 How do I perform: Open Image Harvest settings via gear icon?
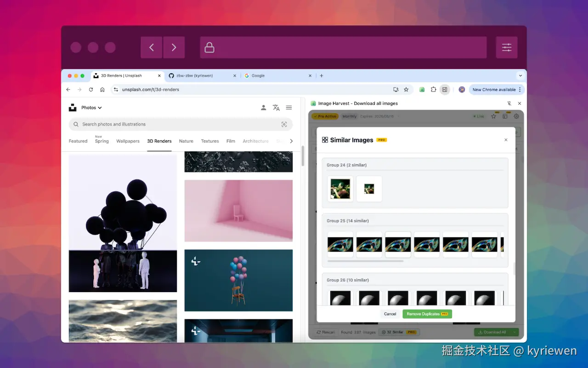coord(516,116)
